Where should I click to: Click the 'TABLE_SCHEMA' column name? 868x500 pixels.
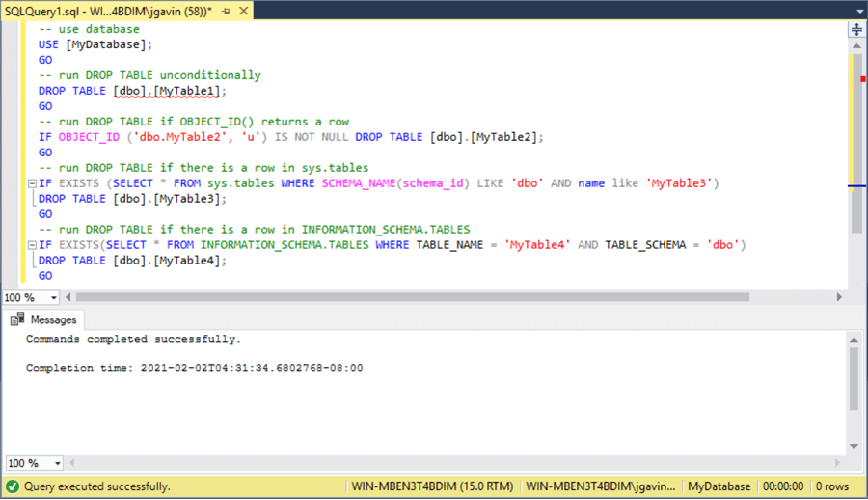tap(645, 245)
